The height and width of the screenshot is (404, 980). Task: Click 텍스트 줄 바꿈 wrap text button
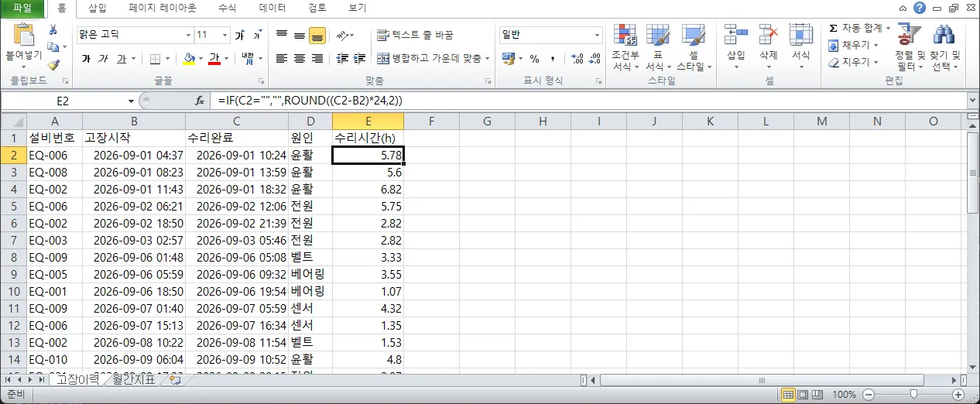(x=415, y=35)
